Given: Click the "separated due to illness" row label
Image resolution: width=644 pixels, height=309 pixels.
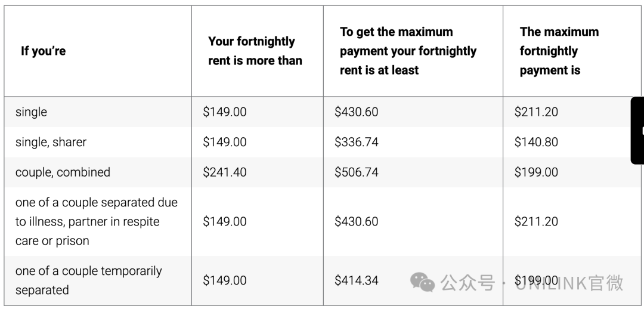Looking at the screenshot, I should point(96,221).
